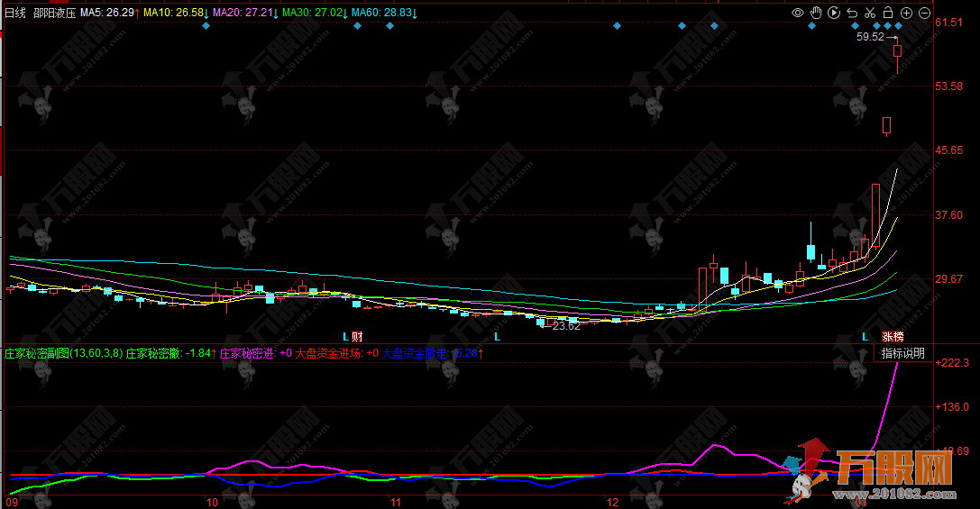
Task: Zoom out with the minus icon
Action: (924, 13)
